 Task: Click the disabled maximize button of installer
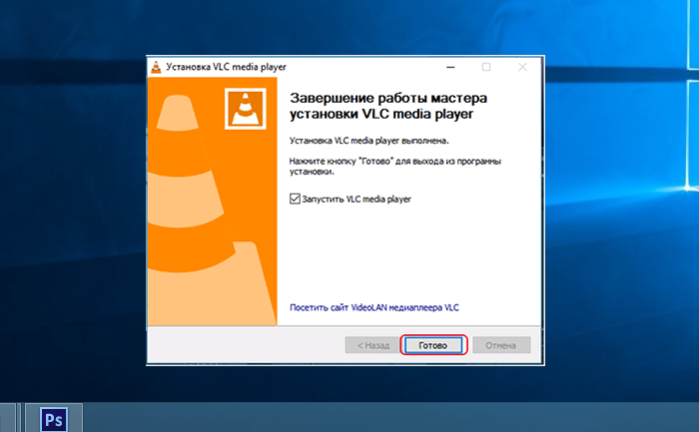[x=486, y=67]
